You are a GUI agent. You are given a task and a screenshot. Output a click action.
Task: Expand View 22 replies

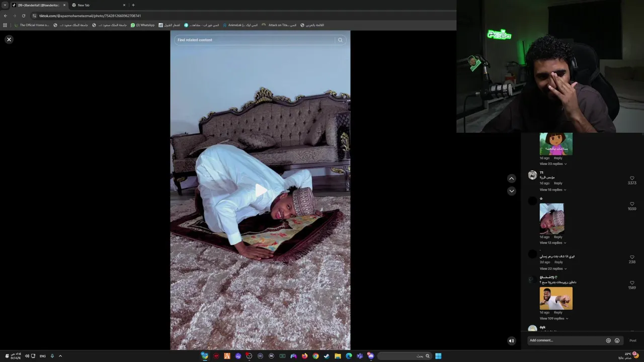click(553, 268)
